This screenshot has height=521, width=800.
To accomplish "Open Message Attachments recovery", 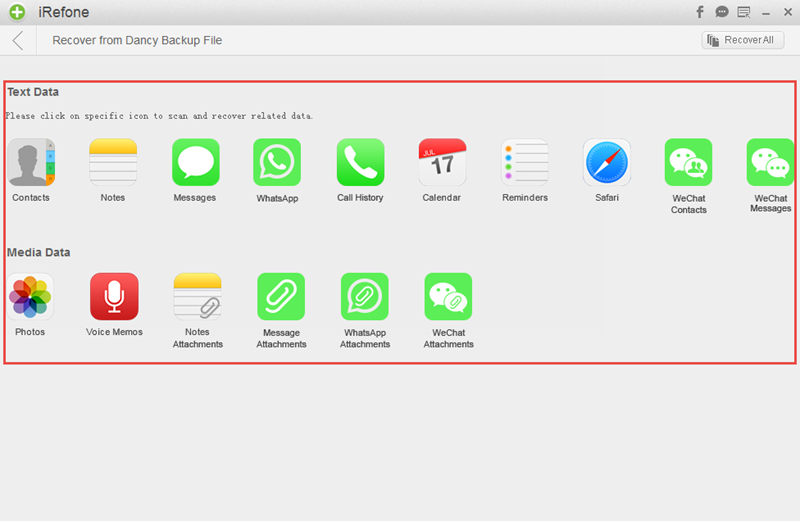I will pos(281,296).
